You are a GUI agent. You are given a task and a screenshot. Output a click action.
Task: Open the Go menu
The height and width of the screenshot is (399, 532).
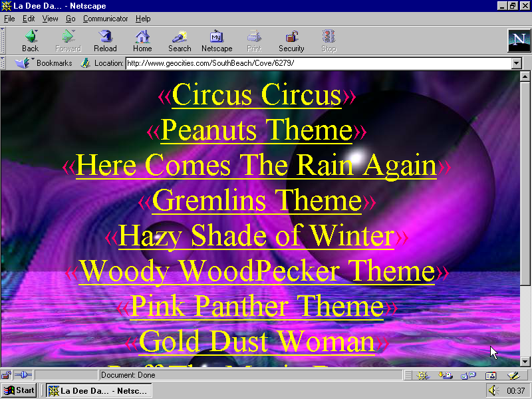point(70,19)
